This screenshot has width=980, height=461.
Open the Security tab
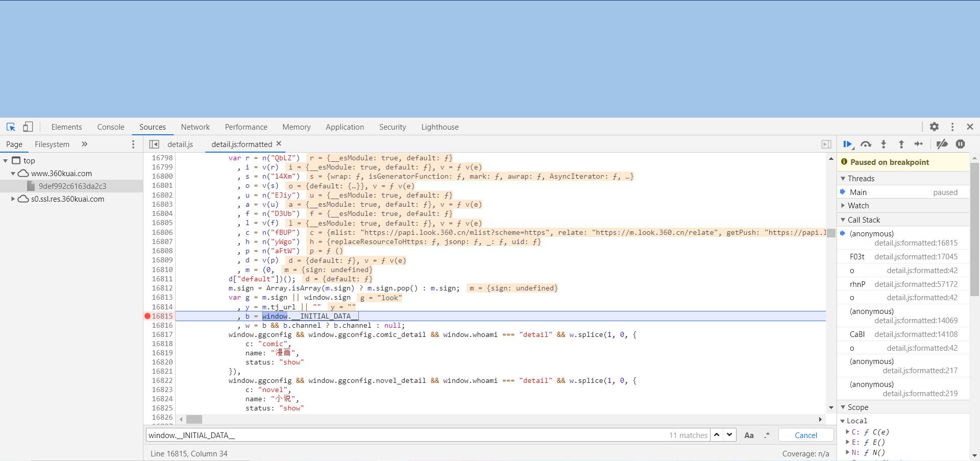point(393,127)
